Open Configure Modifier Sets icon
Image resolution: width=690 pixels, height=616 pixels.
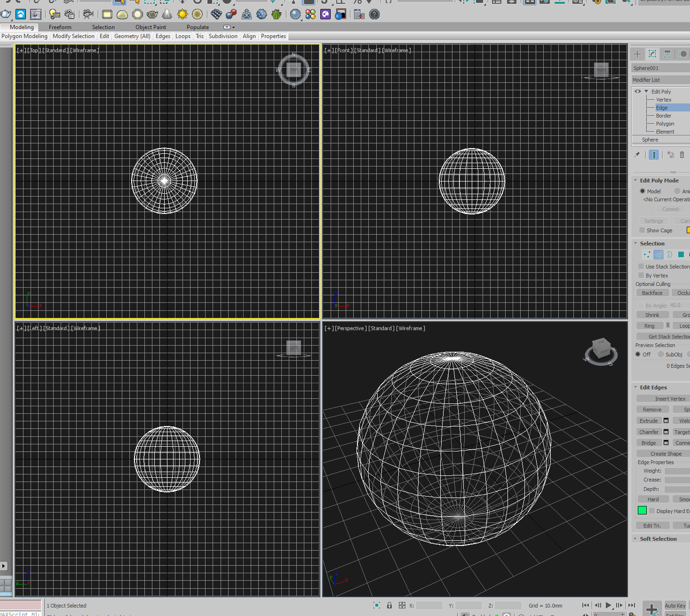pyautogui.click(x=689, y=154)
